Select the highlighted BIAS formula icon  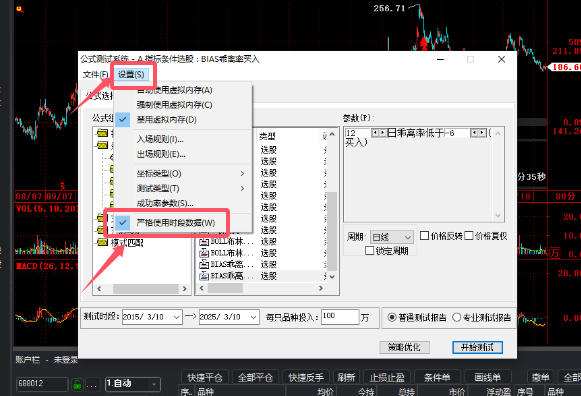point(204,276)
